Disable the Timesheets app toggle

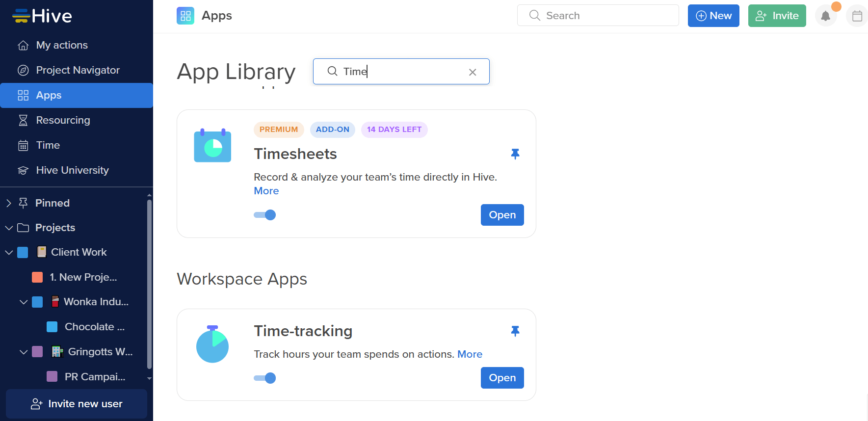click(x=265, y=215)
